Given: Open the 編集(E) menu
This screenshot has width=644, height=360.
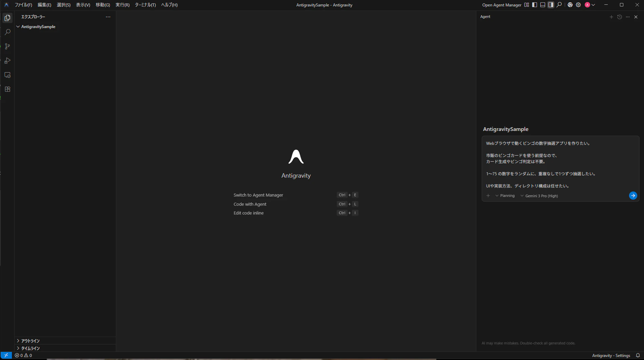Looking at the screenshot, I should point(44,5).
